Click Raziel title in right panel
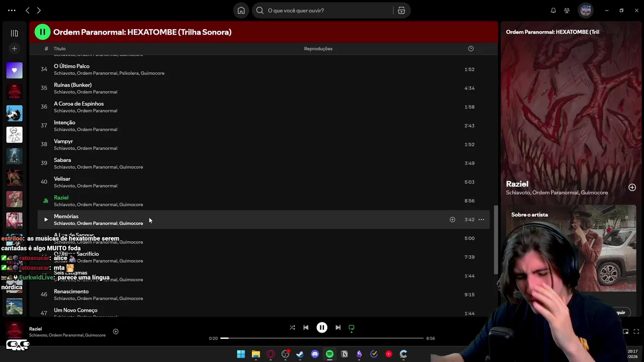 click(x=517, y=184)
